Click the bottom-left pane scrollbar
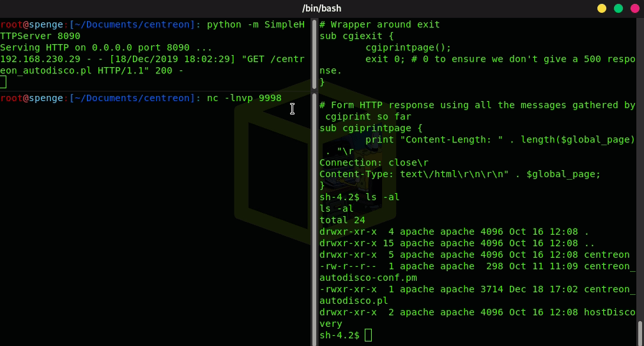This screenshot has height=346, width=644. coord(314,219)
